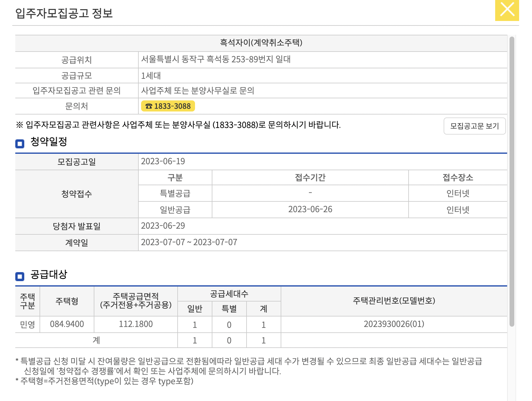
Task: Select the housing title 흑석자이(계약취소주택)
Action: (x=261, y=44)
